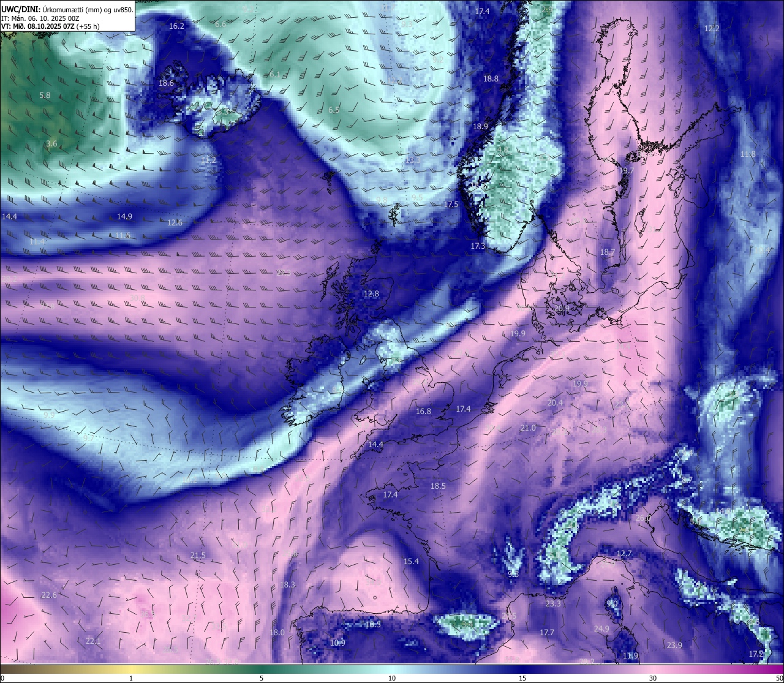The height and width of the screenshot is (683, 784).
Task: Click the map value 11.8
Action: pyautogui.click(x=748, y=154)
